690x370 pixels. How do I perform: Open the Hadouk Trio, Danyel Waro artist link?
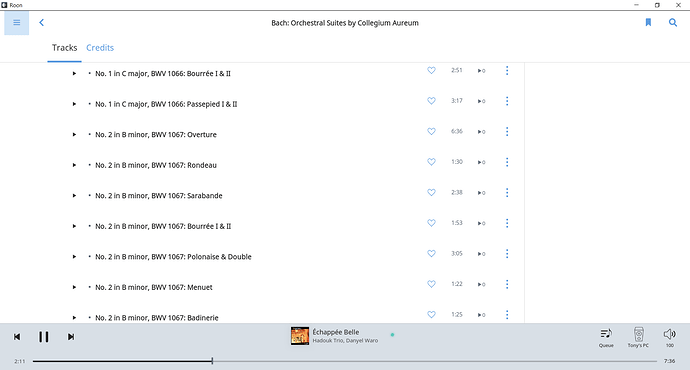tap(345, 341)
